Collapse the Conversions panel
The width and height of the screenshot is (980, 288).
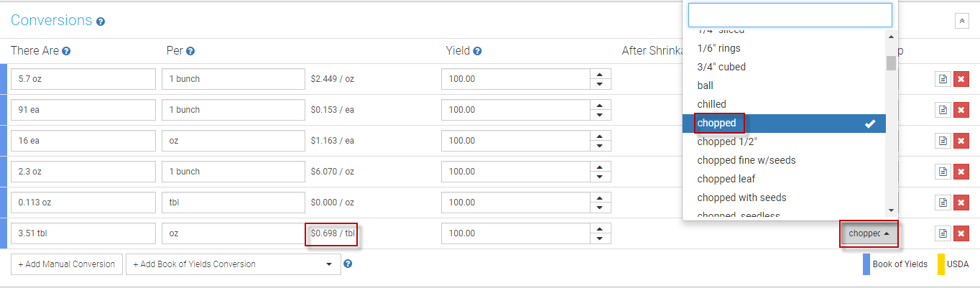pos(962,21)
